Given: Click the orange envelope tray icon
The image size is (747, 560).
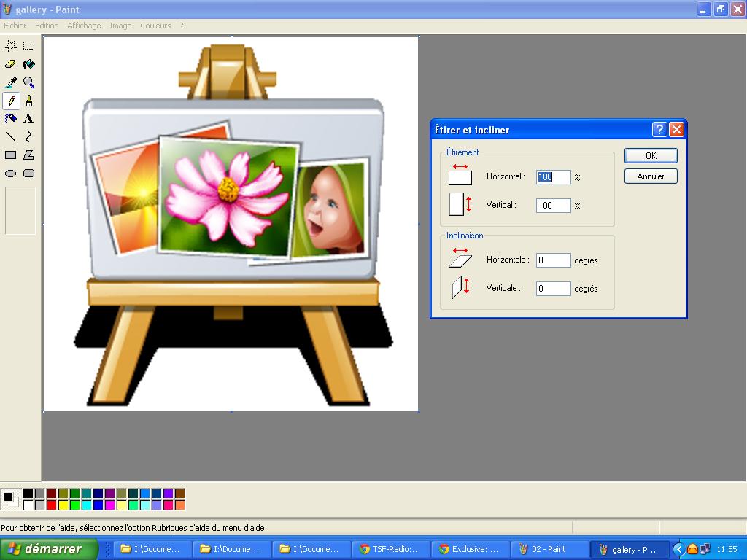Looking at the screenshot, I should tap(692, 549).
